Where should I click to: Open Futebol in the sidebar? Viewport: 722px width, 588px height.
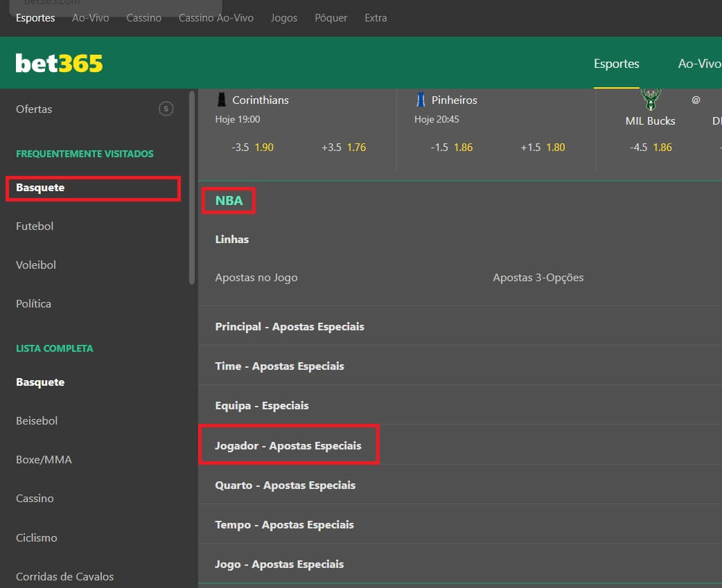coord(35,226)
